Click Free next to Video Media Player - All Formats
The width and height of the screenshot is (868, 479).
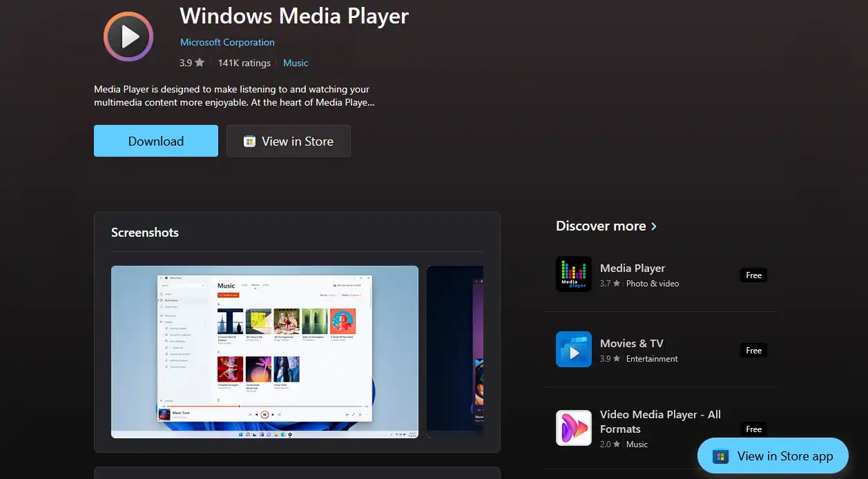(x=753, y=429)
